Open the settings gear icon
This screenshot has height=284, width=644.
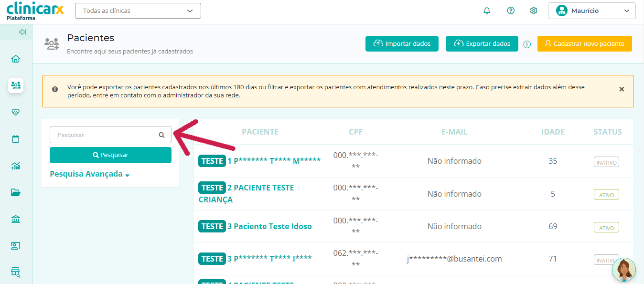[534, 11]
